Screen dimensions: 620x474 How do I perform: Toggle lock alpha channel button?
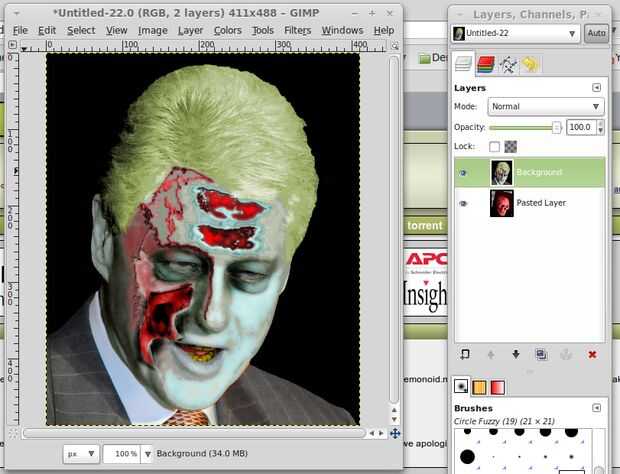[510, 147]
